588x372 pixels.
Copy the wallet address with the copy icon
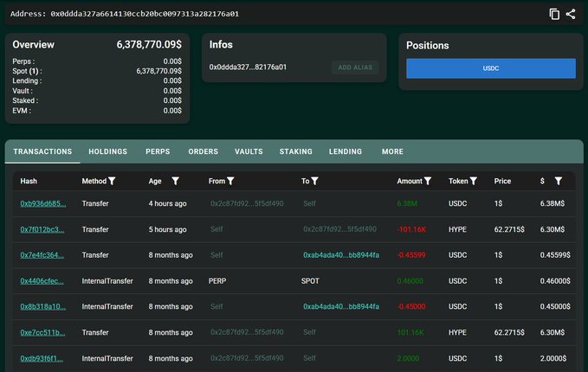554,14
